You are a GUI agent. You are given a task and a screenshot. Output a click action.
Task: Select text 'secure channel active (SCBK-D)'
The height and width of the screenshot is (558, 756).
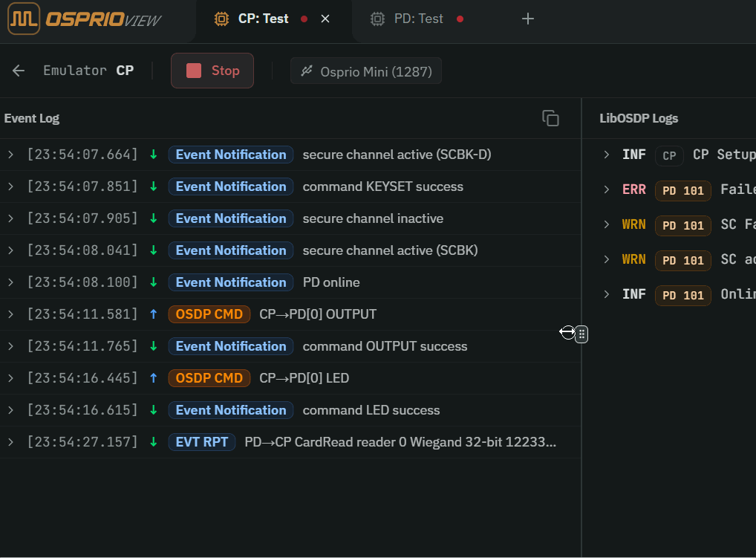click(397, 155)
